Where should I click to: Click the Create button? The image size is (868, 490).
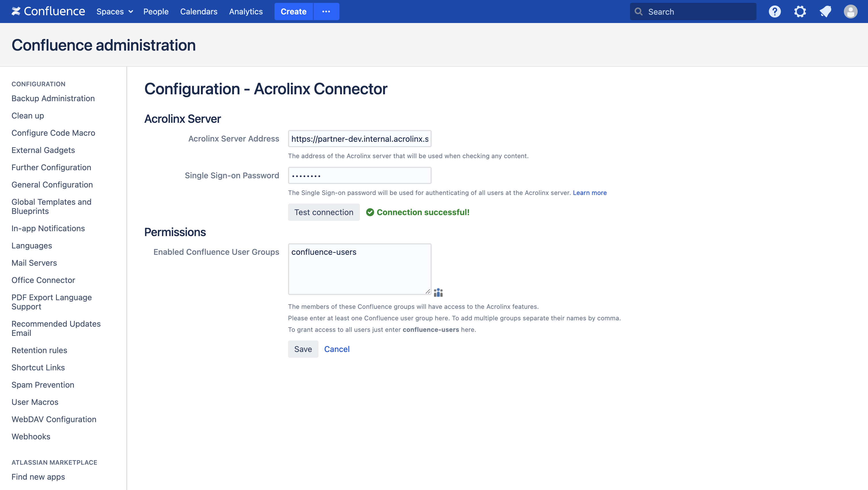point(293,12)
